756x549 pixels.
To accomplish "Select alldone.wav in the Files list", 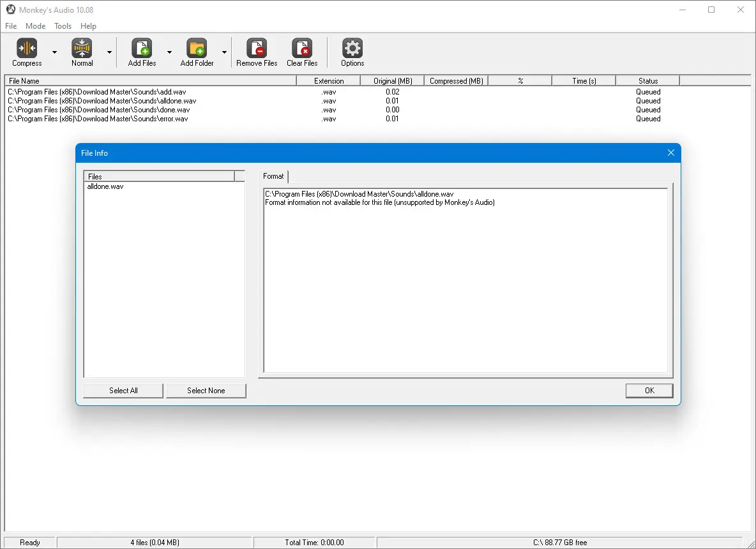I will coord(105,186).
